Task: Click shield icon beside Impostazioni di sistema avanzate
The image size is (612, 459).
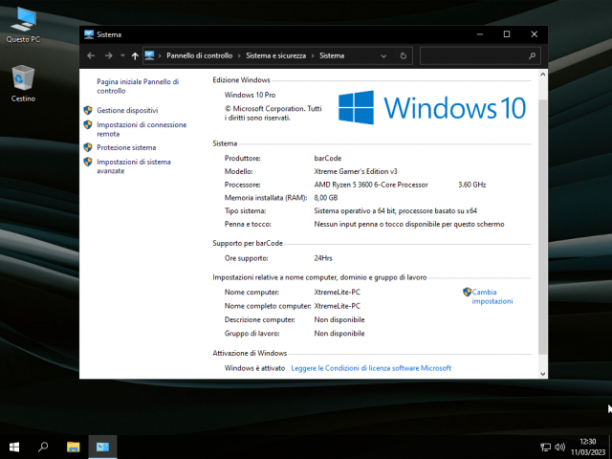Action: click(88, 162)
